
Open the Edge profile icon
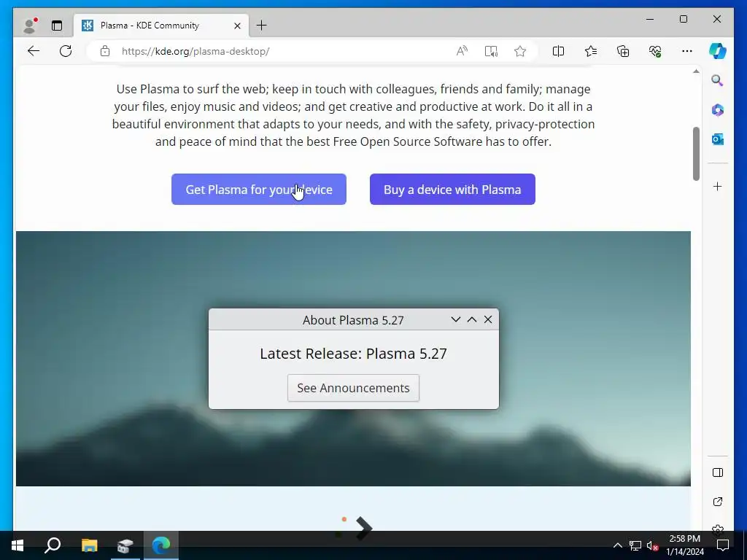tap(29, 26)
